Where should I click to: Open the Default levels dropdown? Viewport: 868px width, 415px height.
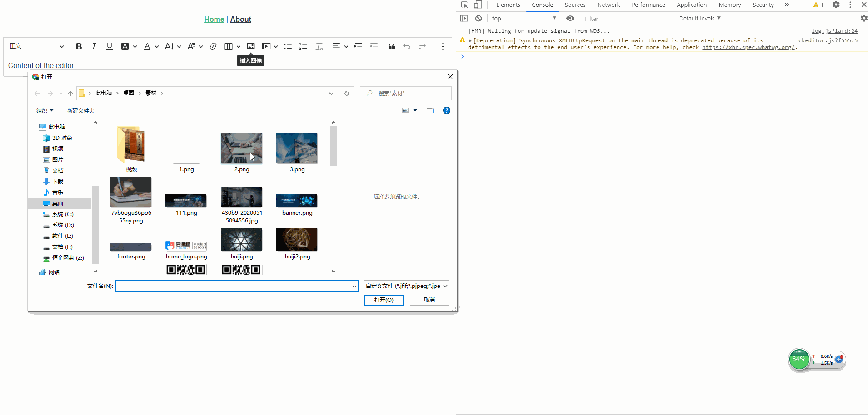coord(700,18)
